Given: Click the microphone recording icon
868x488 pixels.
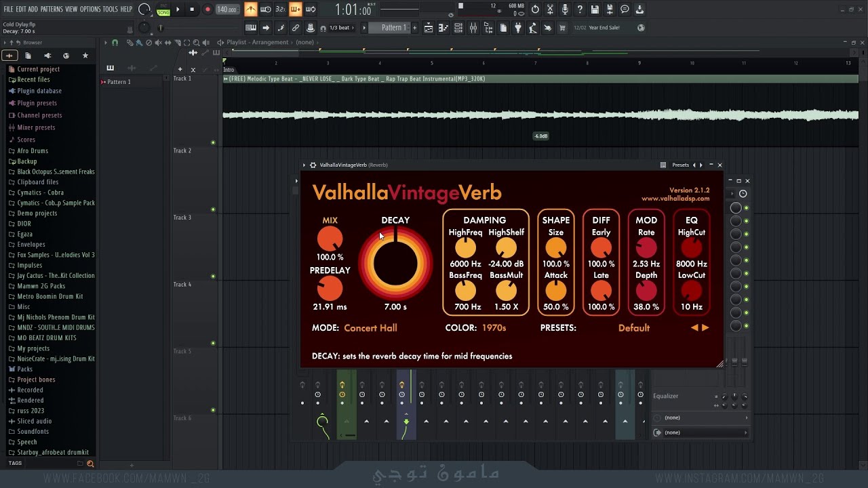Looking at the screenshot, I should 565,9.
